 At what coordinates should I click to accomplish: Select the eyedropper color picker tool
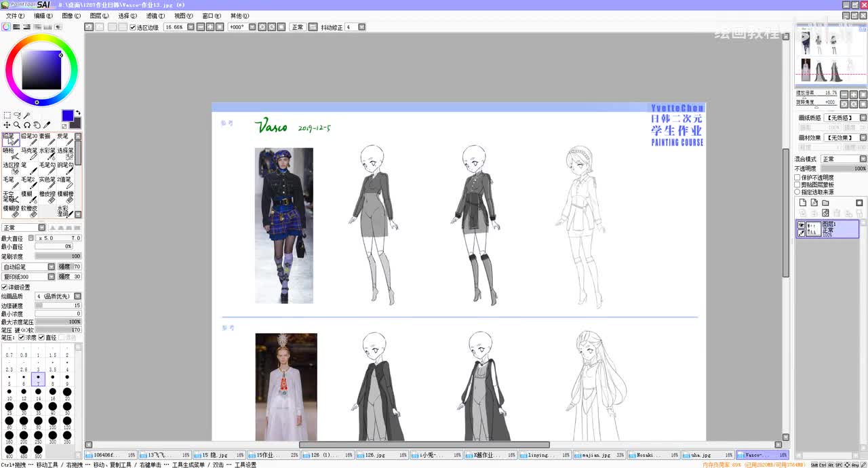[x=47, y=125]
